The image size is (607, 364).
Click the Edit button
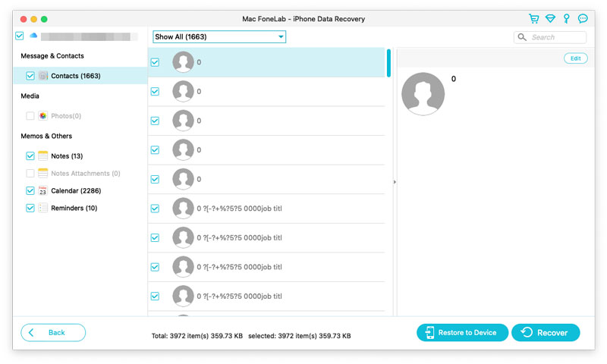(x=575, y=58)
